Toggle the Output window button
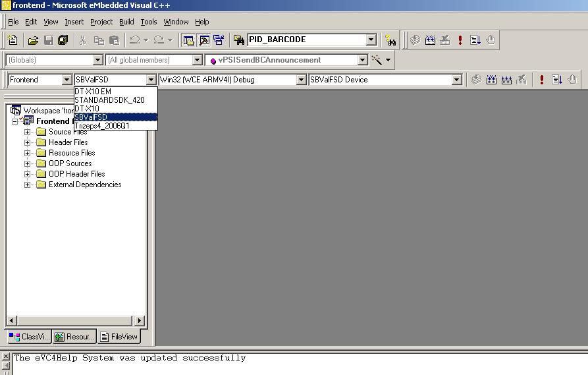The height and width of the screenshot is (375, 588). tap(203, 40)
